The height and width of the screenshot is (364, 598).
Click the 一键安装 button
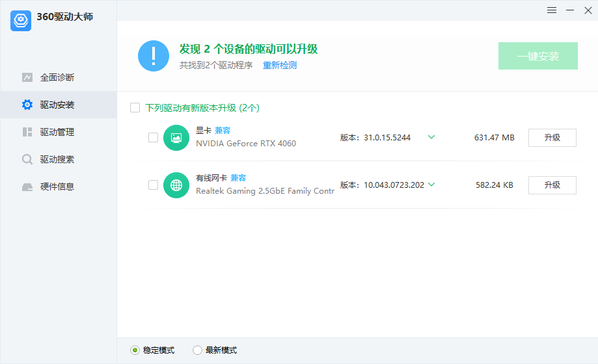point(537,56)
